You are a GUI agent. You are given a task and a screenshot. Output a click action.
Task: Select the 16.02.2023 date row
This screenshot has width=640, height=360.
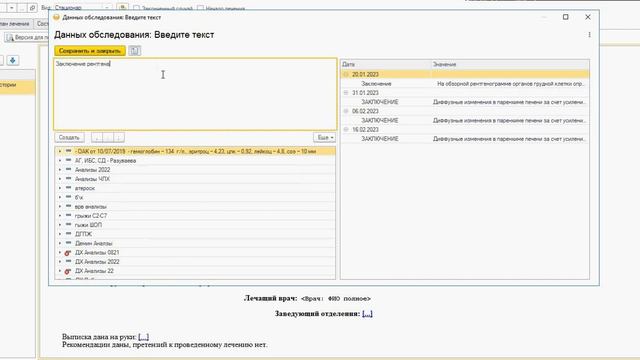pos(465,129)
